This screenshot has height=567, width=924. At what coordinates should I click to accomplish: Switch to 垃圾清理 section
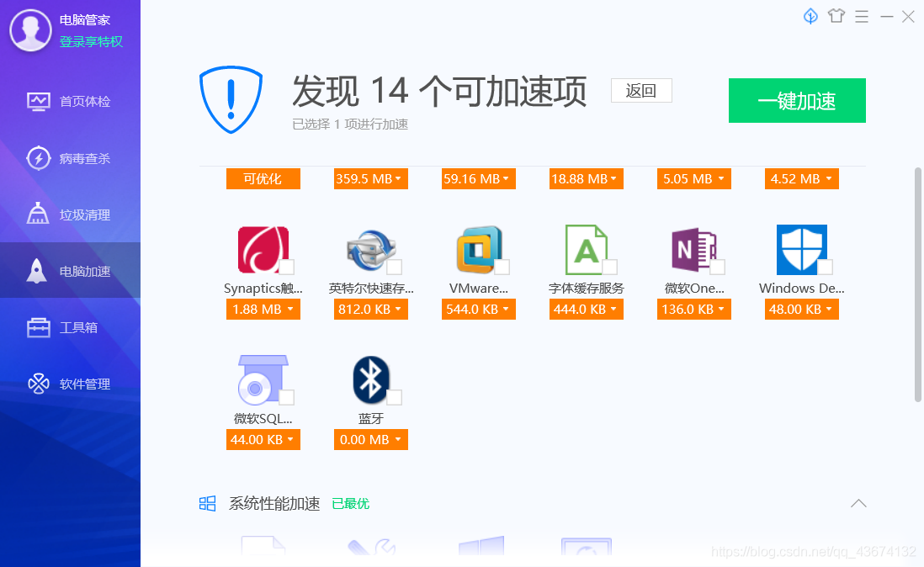[x=70, y=215]
